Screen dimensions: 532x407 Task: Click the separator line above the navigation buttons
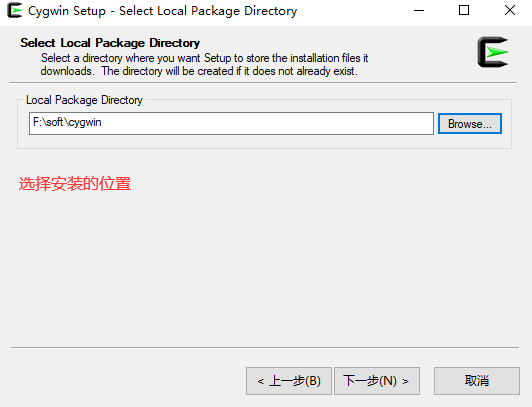pyautogui.click(x=265, y=347)
